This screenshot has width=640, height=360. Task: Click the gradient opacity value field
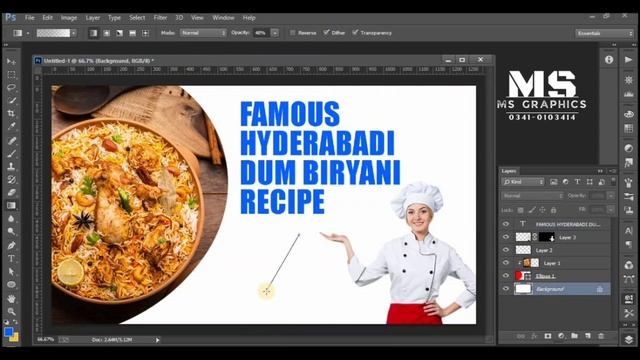tap(262, 33)
